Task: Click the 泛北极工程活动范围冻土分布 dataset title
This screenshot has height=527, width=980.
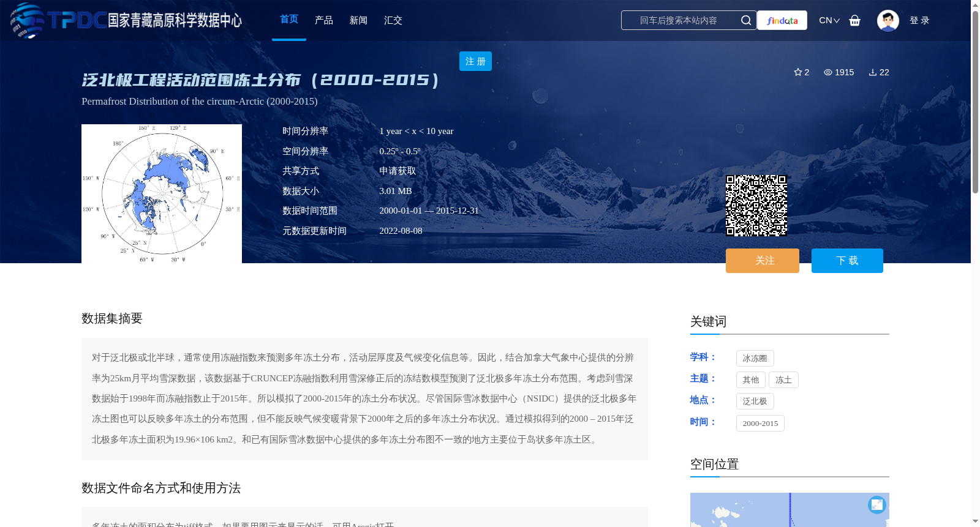Action: pos(262,80)
